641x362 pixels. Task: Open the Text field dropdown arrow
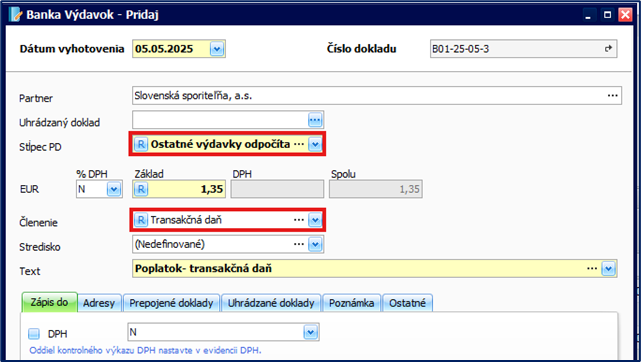(609, 269)
